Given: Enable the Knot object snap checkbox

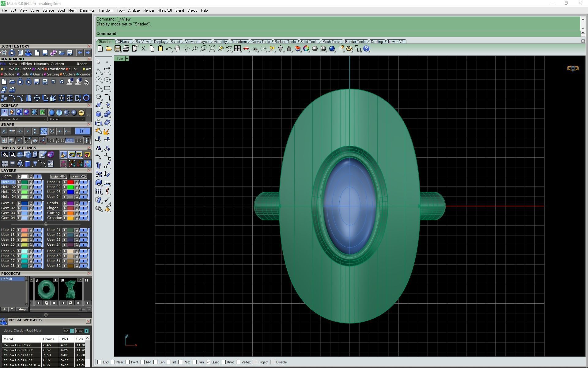Looking at the screenshot, I should tap(224, 362).
